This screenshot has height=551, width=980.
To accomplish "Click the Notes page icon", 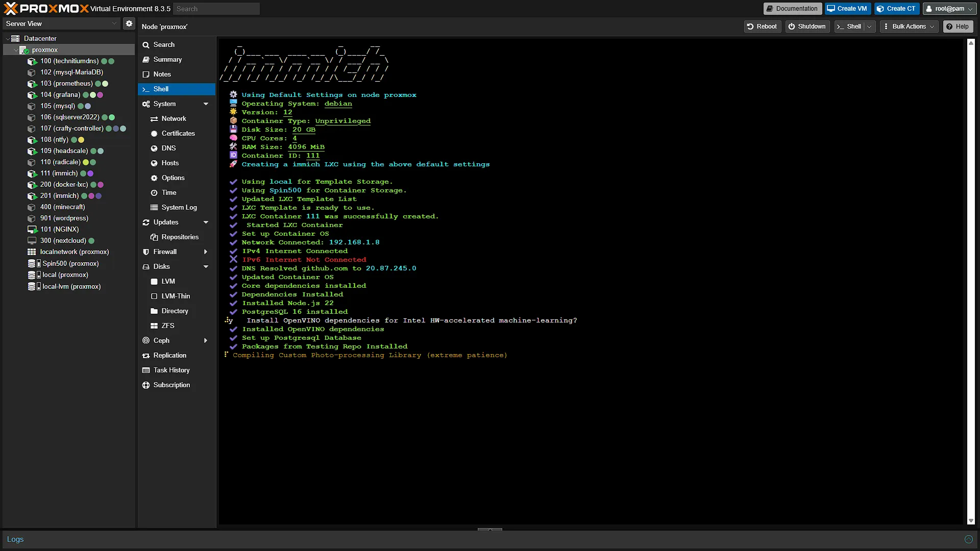I will (146, 74).
